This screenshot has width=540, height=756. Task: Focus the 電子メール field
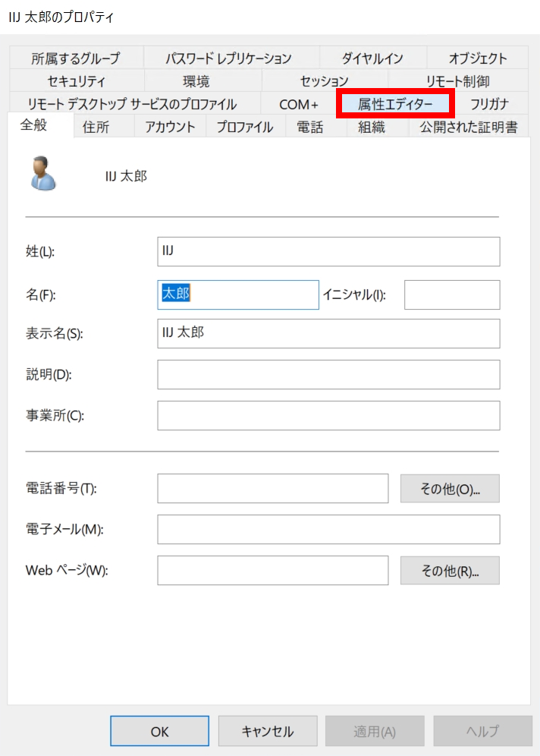click(328, 529)
